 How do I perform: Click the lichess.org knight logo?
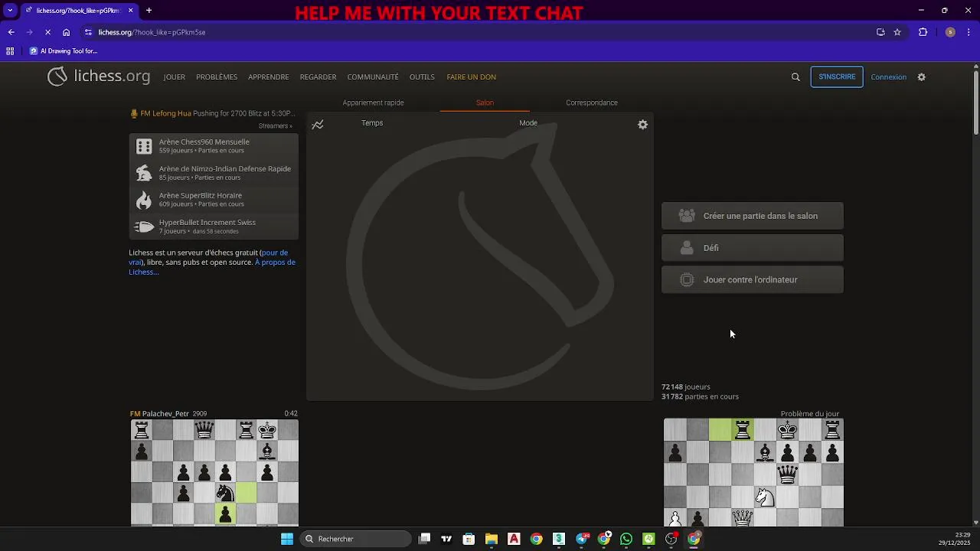(57, 77)
